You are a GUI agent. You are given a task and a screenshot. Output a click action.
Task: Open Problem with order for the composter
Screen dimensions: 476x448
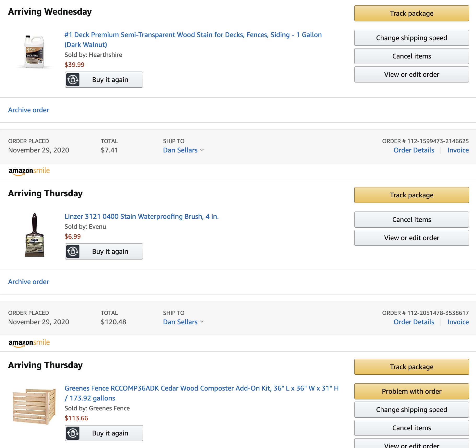(411, 391)
